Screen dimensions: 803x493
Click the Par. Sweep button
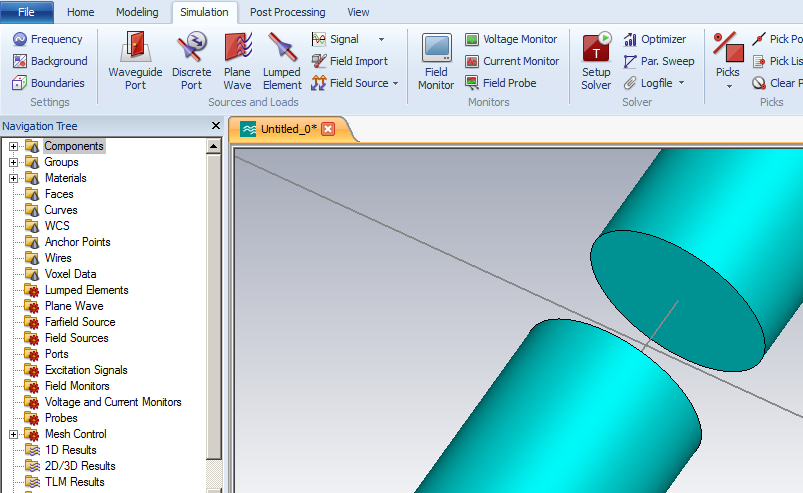pos(658,61)
